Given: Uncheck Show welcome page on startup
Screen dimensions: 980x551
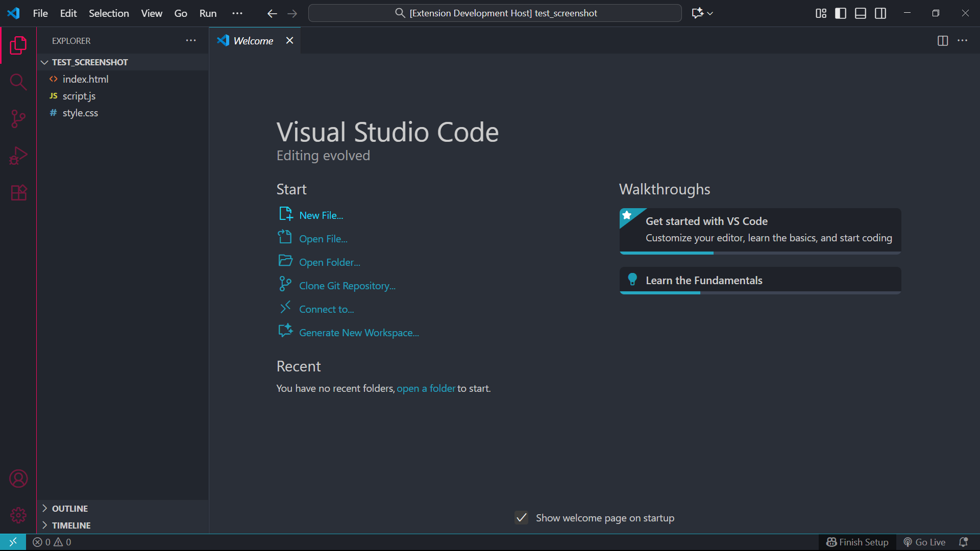Looking at the screenshot, I should 521,518.
